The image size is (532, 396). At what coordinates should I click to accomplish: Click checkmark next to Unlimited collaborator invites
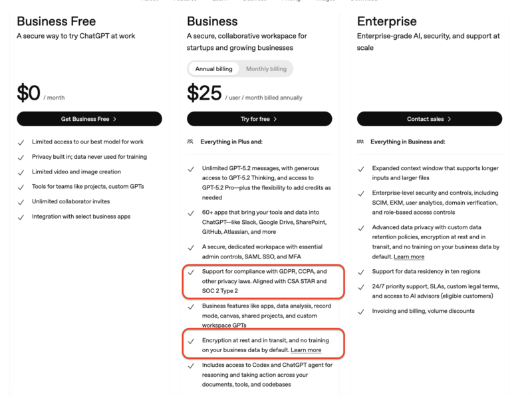tap(21, 202)
